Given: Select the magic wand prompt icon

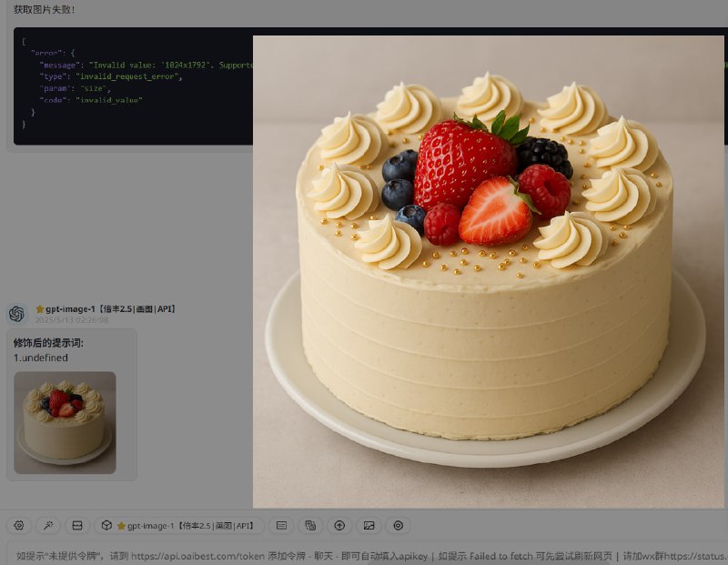Looking at the screenshot, I should pyautogui.click(x=48, y=526).
